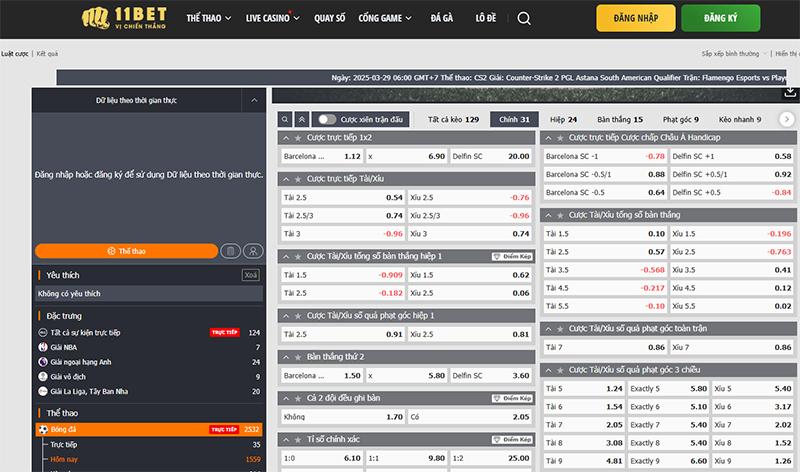
Task: Click the user profile icon in left panel
Action: point(253,251)
